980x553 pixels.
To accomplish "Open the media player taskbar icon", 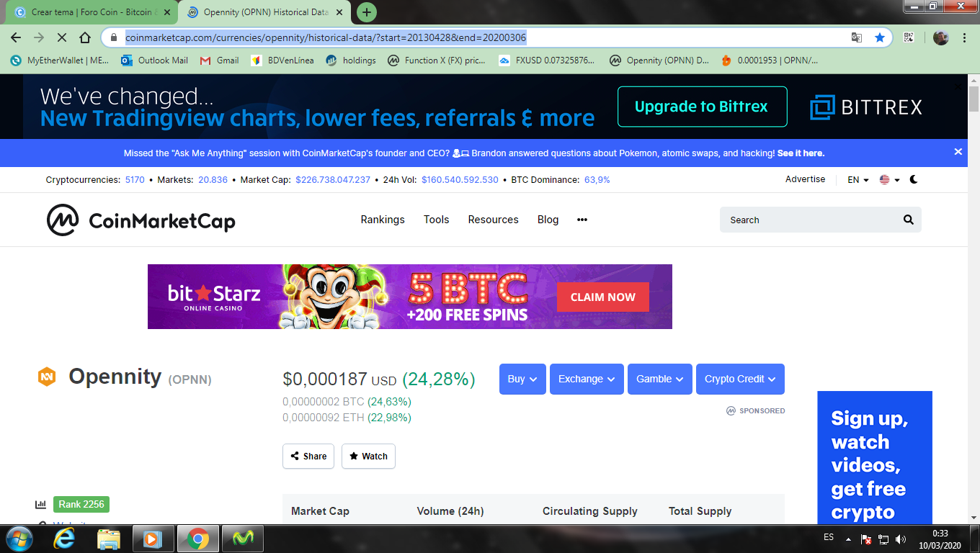I will tap(153, 538).
